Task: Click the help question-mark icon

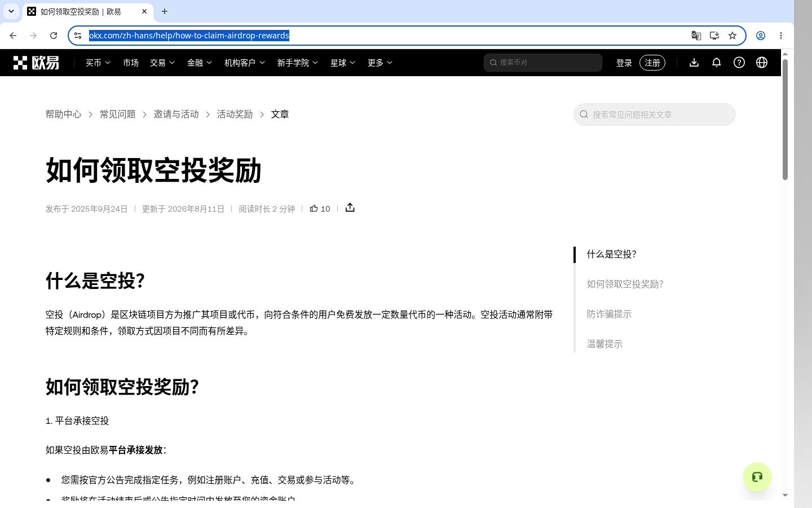Action: pos(739,63)
